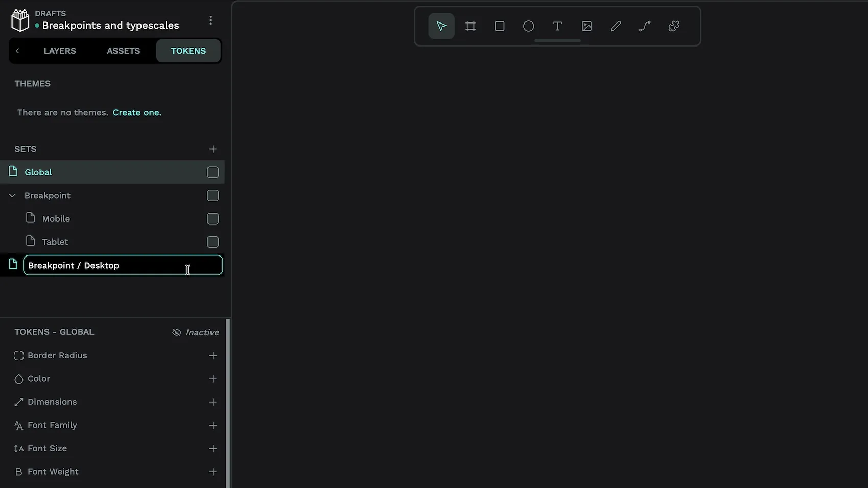This screenshot has width=868, height=488.
Task: Click the Penpot logo icon
Action: pos(20,20)
